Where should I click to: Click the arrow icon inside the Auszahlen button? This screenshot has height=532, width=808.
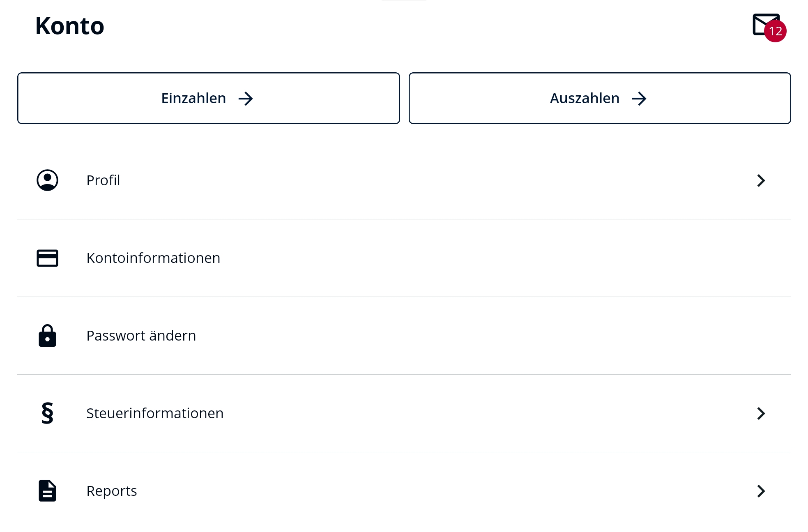pyautogui.click(x=640, y=98)
